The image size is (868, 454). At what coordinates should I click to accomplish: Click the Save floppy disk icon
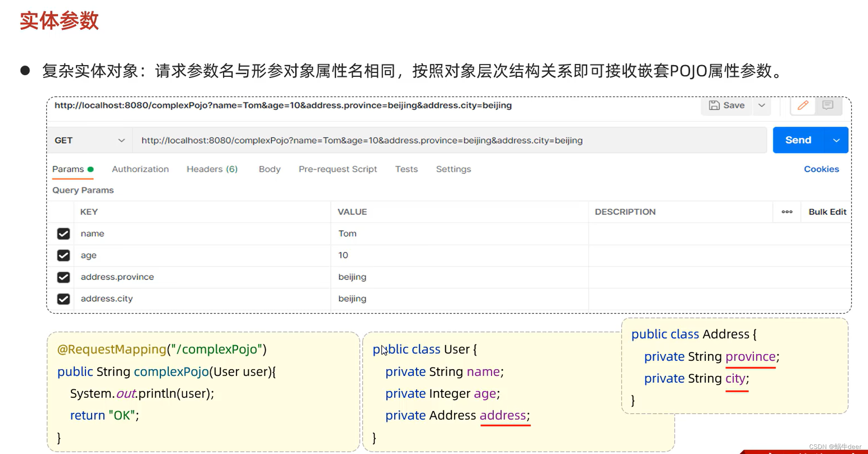click(x=714, y=105)
